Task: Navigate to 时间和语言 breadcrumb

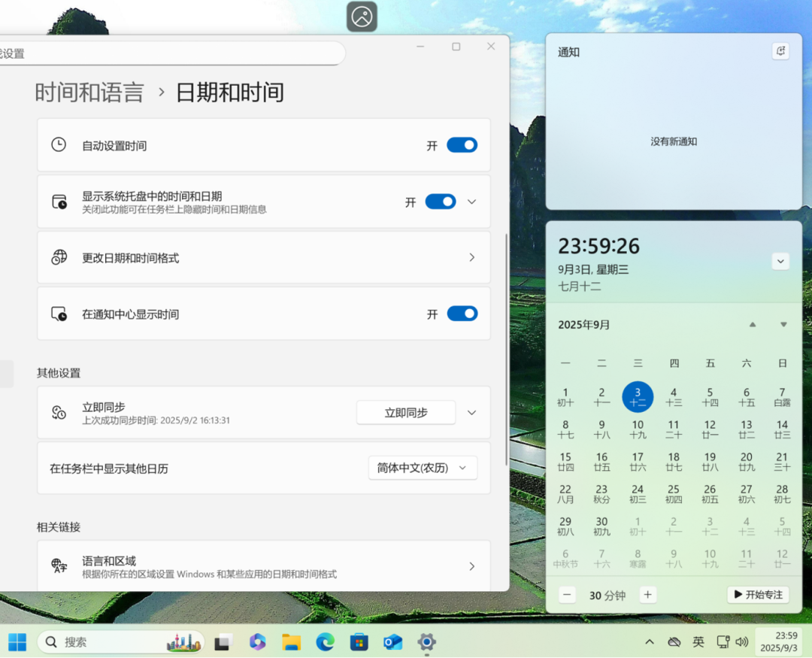Action: click(x=89, y=92)
